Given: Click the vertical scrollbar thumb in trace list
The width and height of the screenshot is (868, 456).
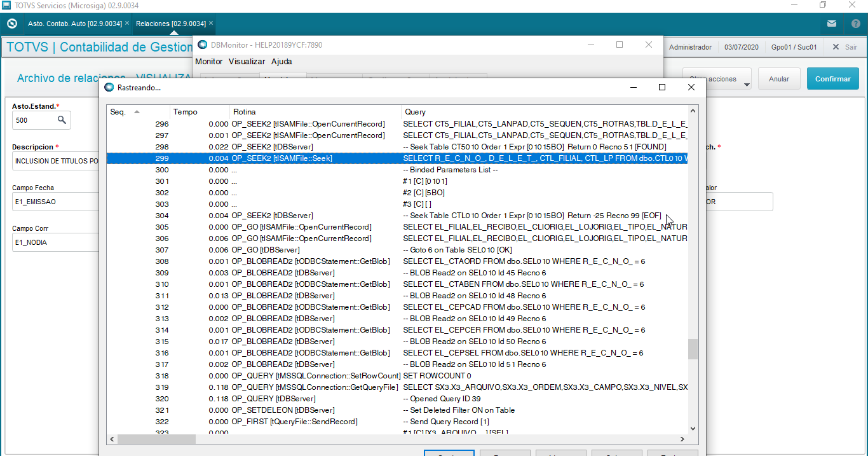Looking at the screenshot, I should [693, 349].
